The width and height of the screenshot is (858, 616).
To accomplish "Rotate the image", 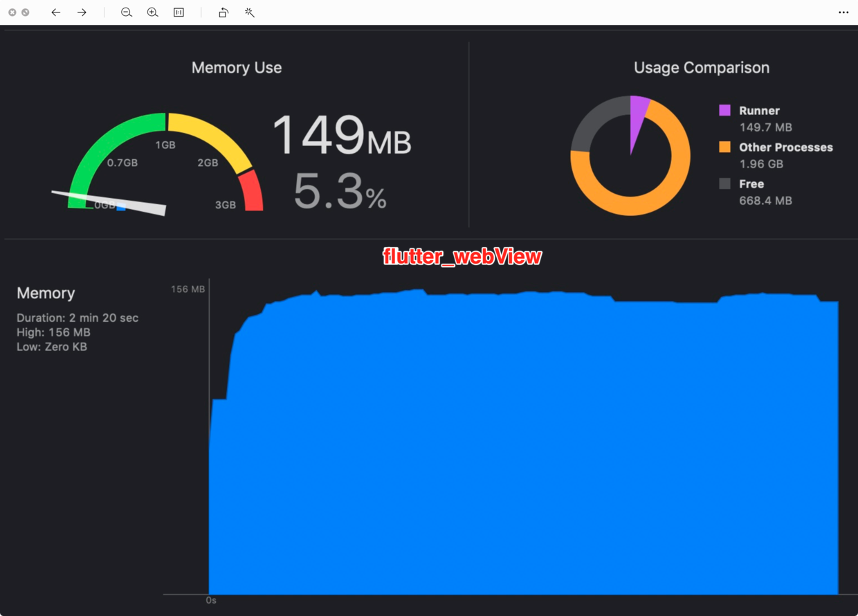I will [223, 12].
